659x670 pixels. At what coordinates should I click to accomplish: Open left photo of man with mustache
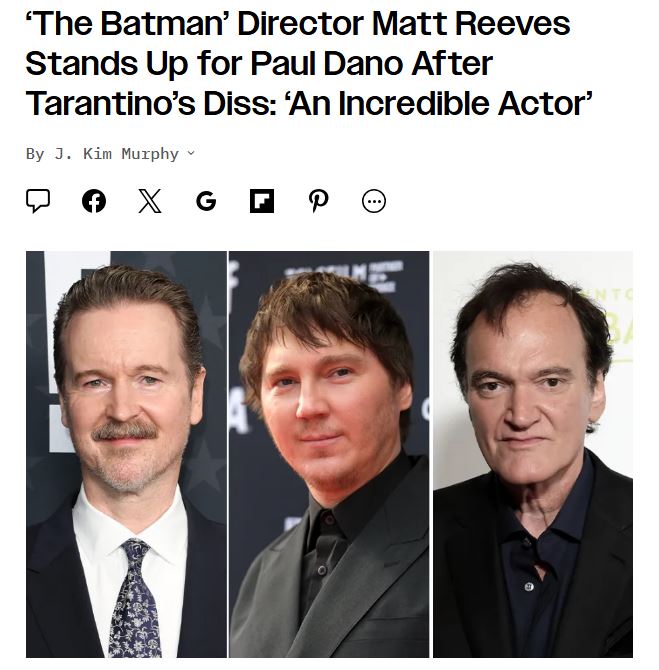127,454
